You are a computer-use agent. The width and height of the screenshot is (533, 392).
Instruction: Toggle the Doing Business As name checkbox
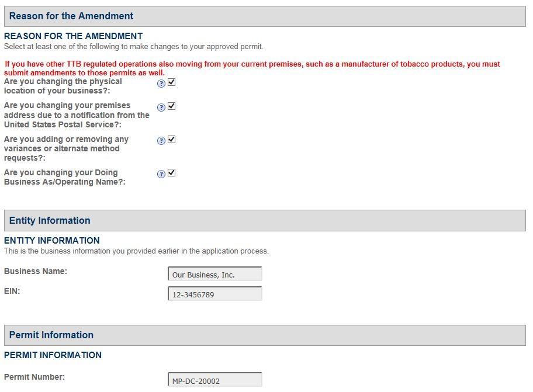coord(171,173)
